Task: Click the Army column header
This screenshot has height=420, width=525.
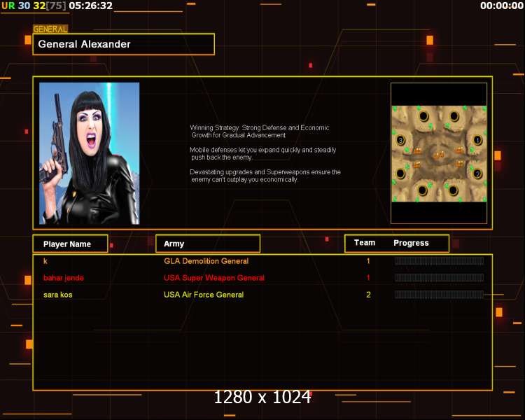Action: pyautogui.click(x=208, y=244)
